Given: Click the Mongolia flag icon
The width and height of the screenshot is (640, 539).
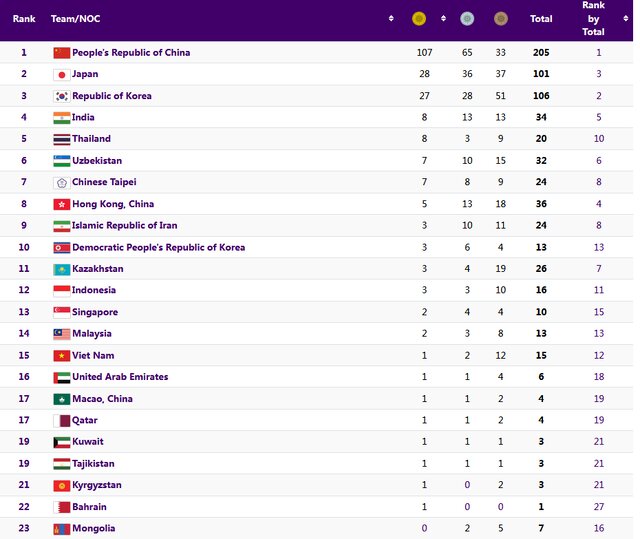Looking at the screenshot, I should pyautogui.click(x=61, y=528).
